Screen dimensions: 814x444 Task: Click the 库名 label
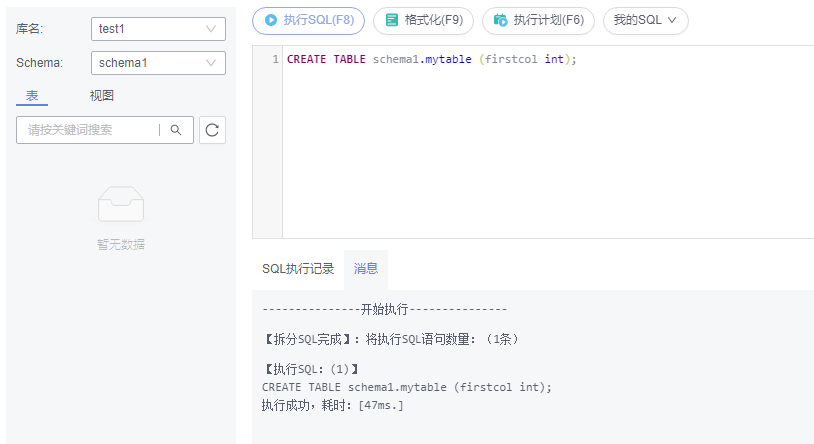click(29, 29)
